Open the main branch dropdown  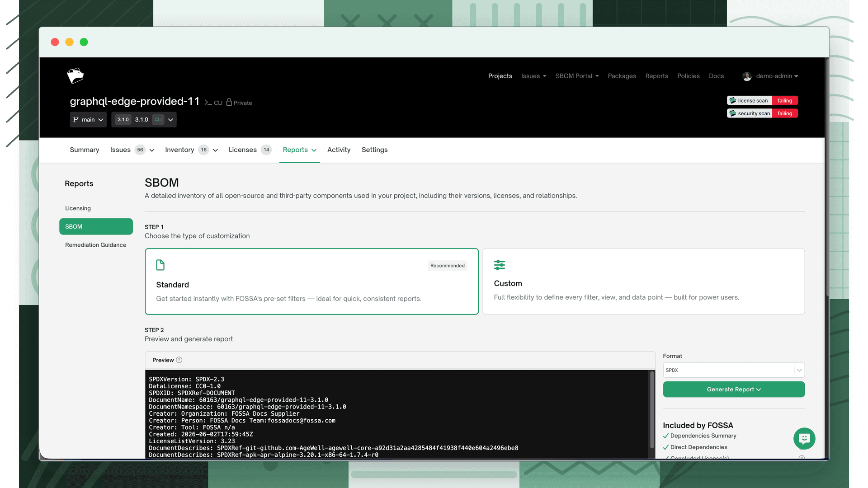pos(88,120)
